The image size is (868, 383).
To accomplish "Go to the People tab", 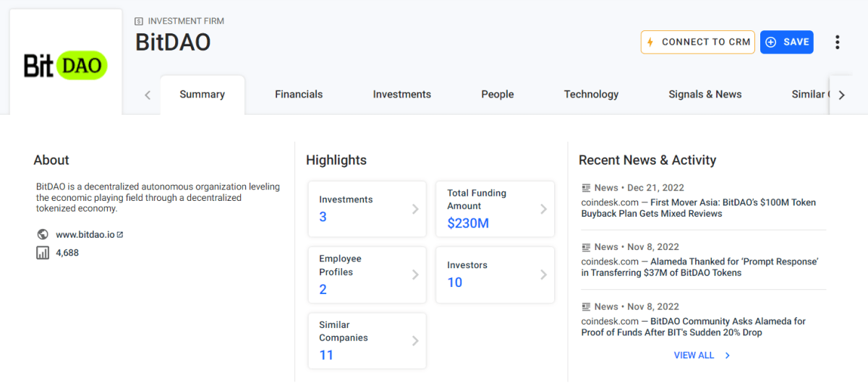I will coord(498,95).
